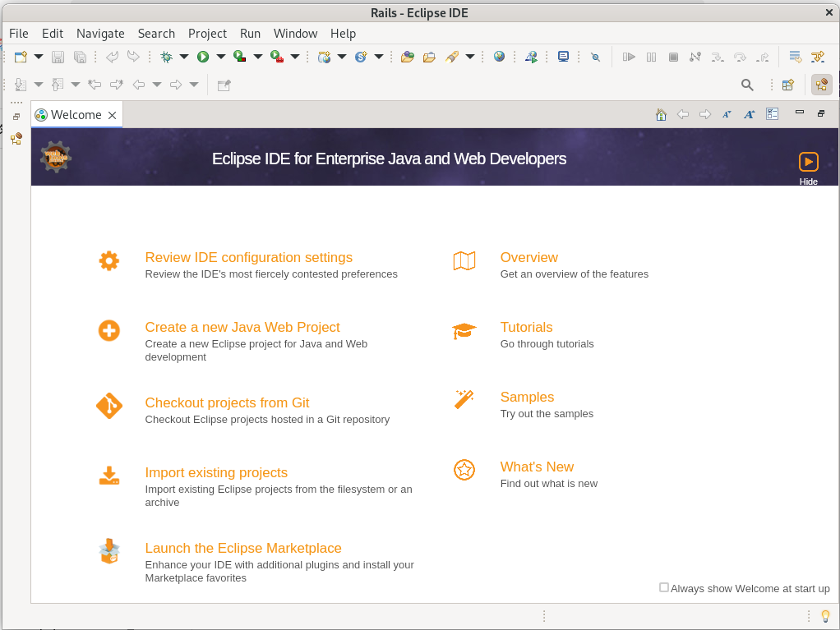Close the Welcome tab
Image resolution: width=840 pixels, height=630 pixels.
[x=112, y=115]
